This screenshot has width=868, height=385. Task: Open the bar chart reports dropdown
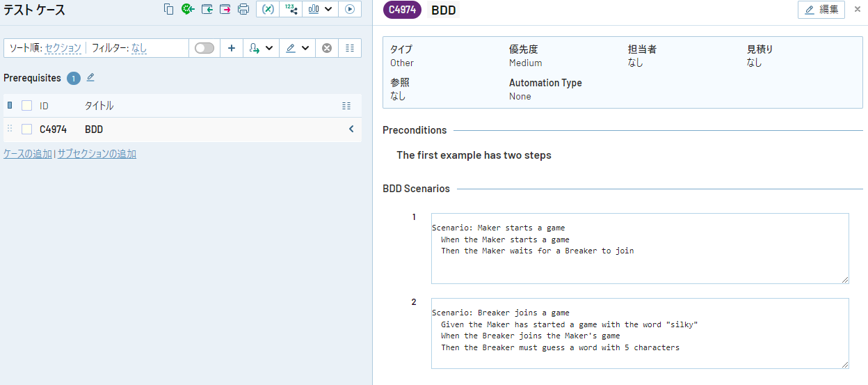320,9
